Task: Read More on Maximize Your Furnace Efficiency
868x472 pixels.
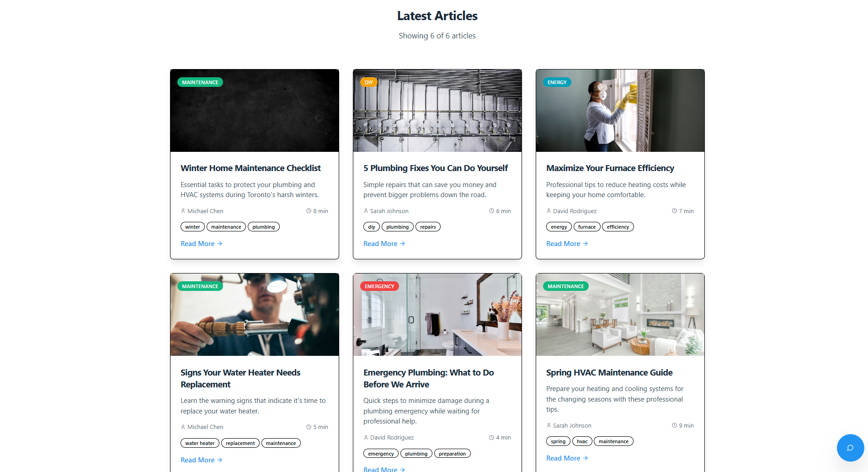Action: pyautogui.click(x=567, y=244)
